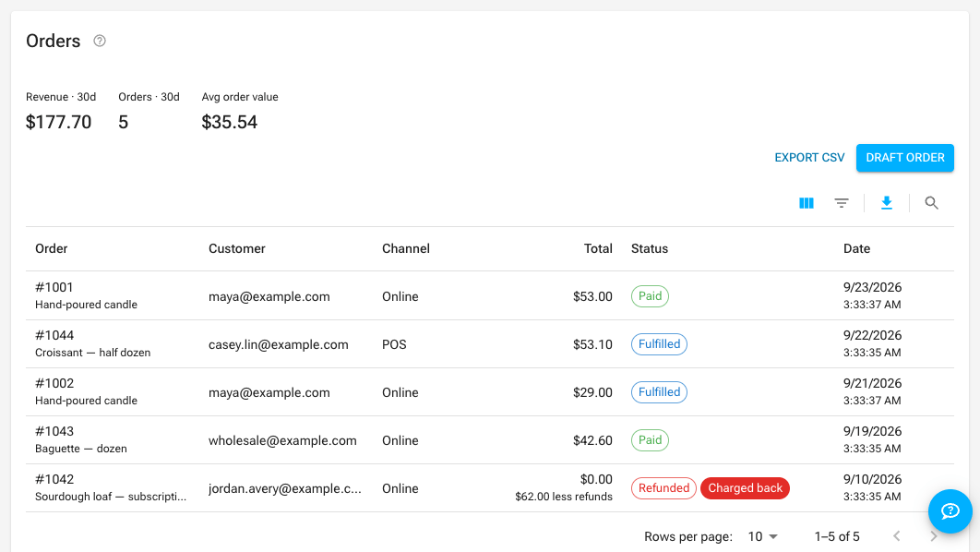Click the EXPORT CSV button
The image size is (980, 552).
coord(809,158)
